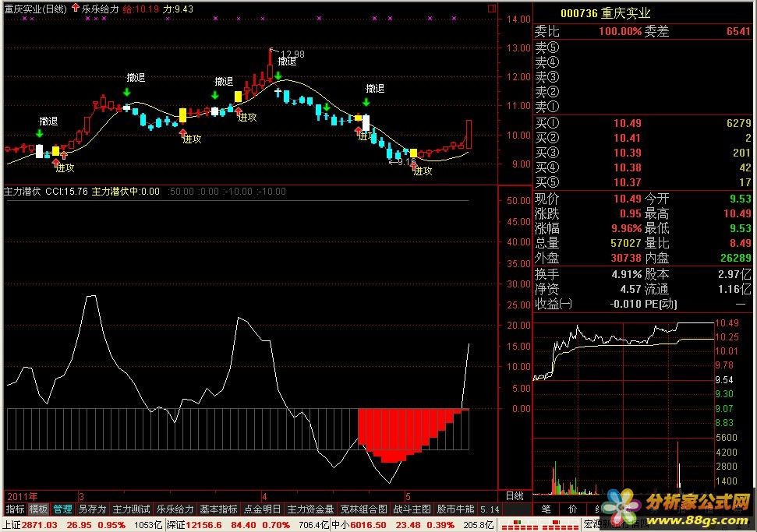Screen dimensions: 757x532
Task: Switch to 主力测试 indicator tab
Action: pos(131,509)
